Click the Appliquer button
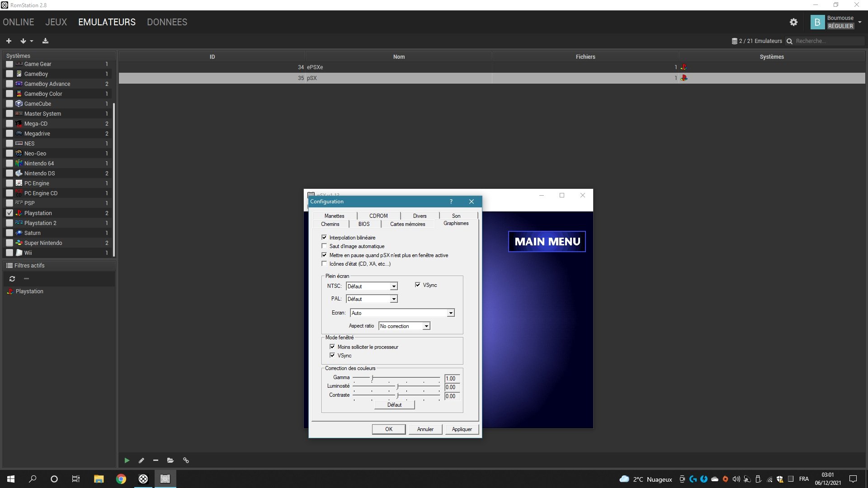The image size is (868, 488). 462,429
